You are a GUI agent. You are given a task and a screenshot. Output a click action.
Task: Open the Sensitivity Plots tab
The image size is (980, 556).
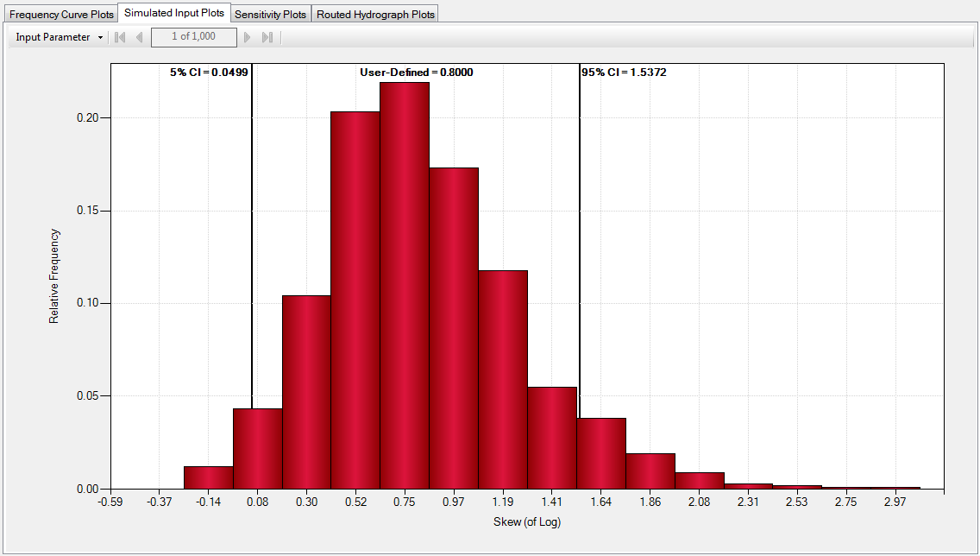click(x=269, y=14)
